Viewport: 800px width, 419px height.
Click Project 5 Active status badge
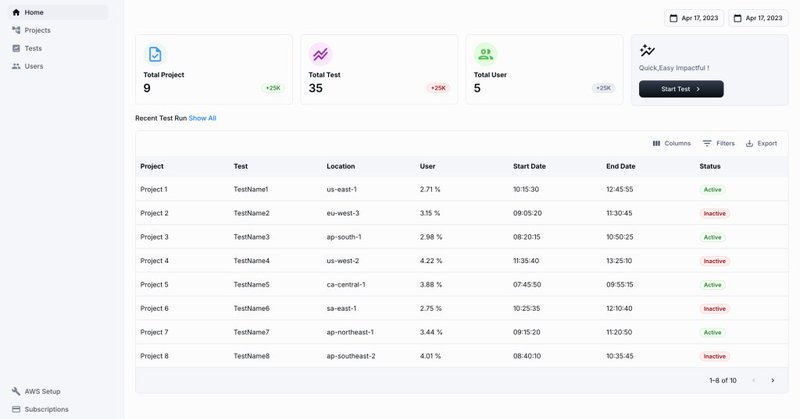tap(713, 285)
